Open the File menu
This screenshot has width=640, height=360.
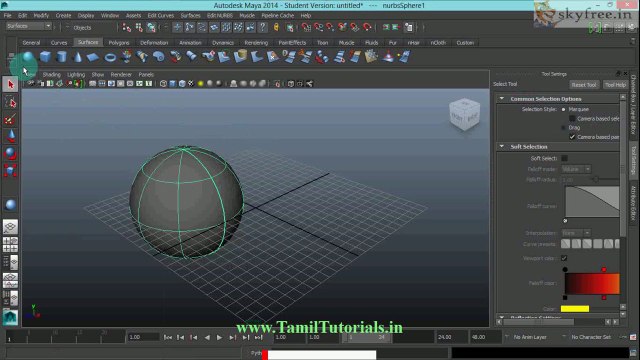[7, 16]
